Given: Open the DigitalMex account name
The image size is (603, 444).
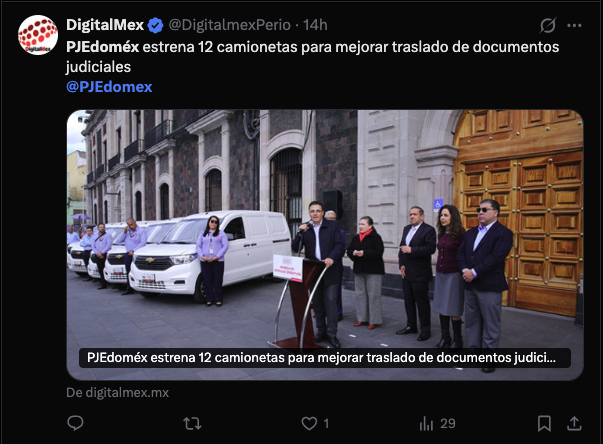Looking at the screenshot, I should coord(105,25).
